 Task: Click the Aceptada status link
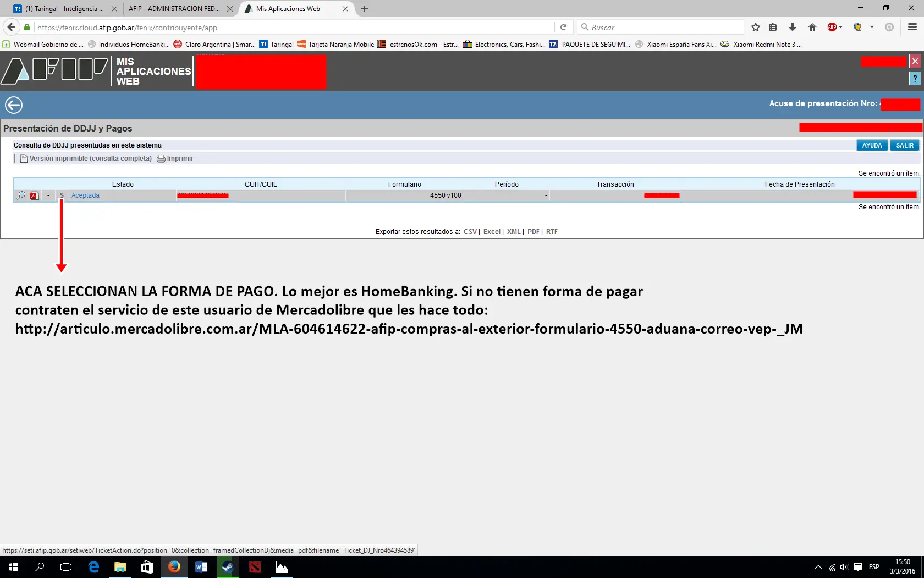pos(85,195)
